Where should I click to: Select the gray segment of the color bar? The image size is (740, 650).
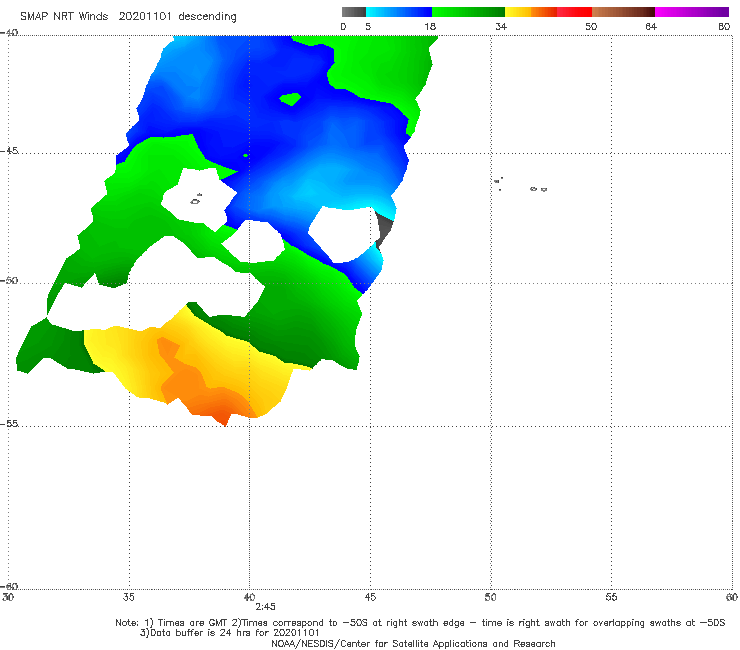354,12
